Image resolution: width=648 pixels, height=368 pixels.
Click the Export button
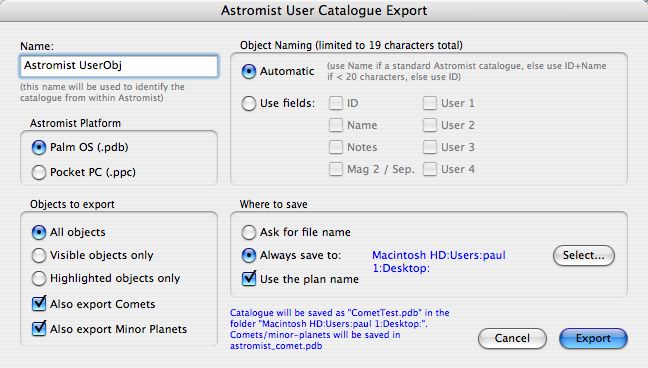click(x=593, y=339)
